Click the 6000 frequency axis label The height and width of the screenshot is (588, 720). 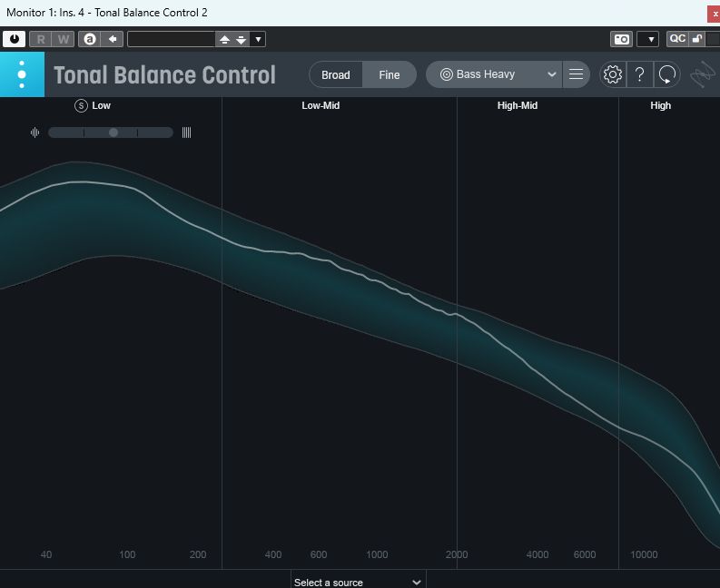585,554
